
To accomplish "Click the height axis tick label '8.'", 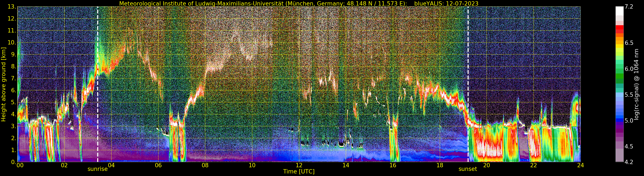I will (13, 66).
